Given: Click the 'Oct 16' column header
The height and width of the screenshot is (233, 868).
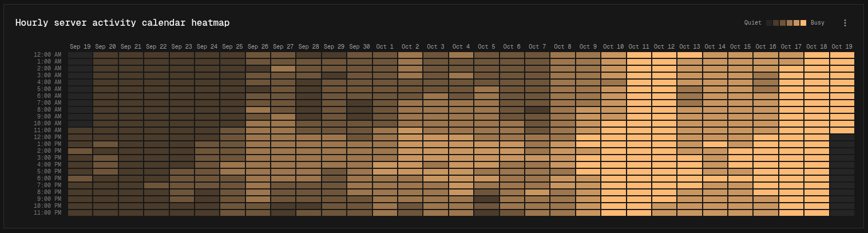Looking at the screenshot, I should pos(766,47).
